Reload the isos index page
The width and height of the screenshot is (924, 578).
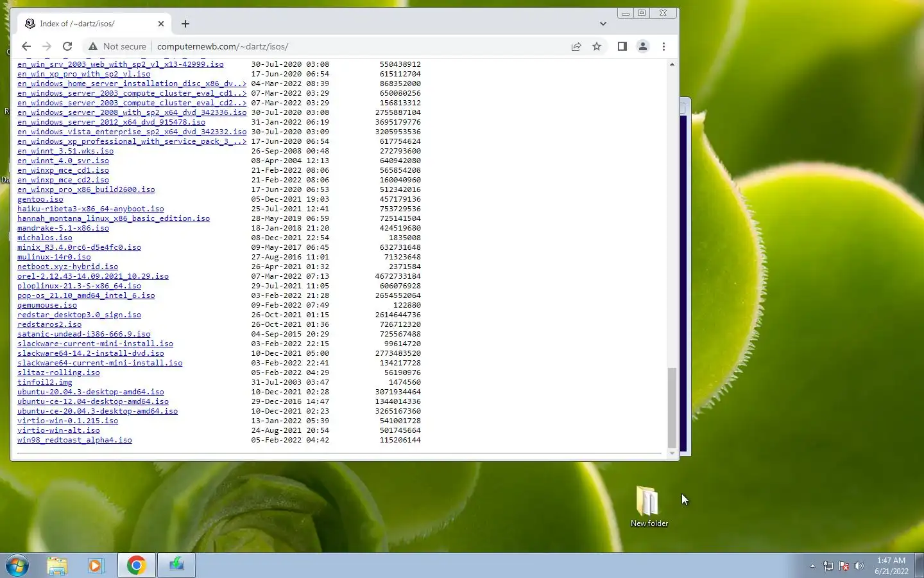point(67,46)
